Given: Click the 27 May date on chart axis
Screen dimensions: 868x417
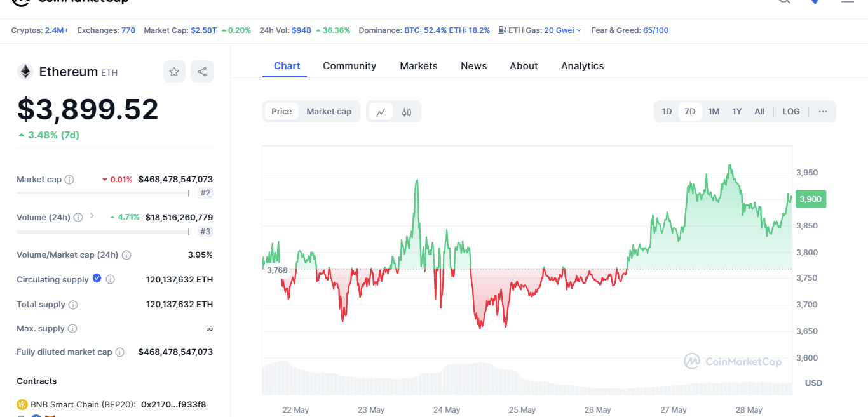Looking at the screenshot, I should pyautogui.click(x=673, y=410).
